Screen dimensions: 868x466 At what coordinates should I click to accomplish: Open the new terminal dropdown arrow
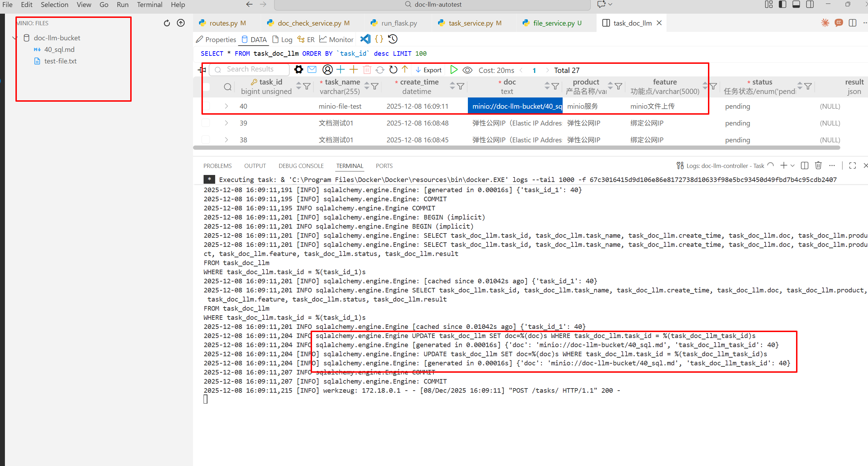coord(793,166)
